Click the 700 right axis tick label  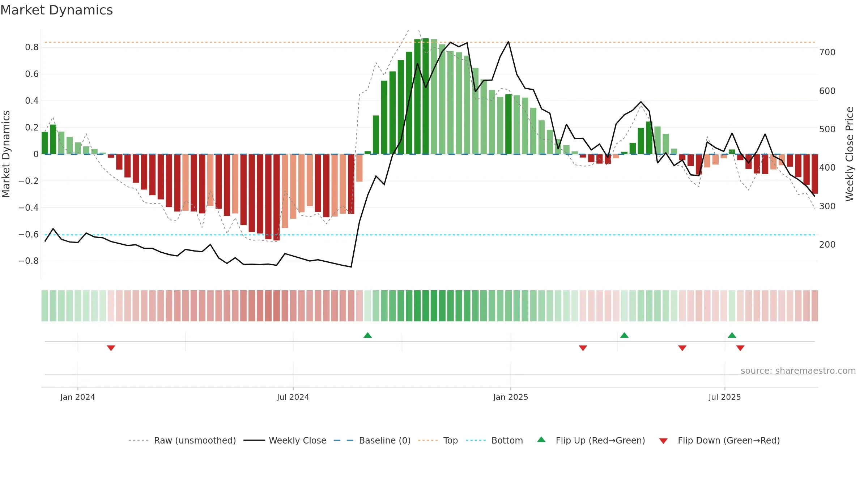point(827,52)
